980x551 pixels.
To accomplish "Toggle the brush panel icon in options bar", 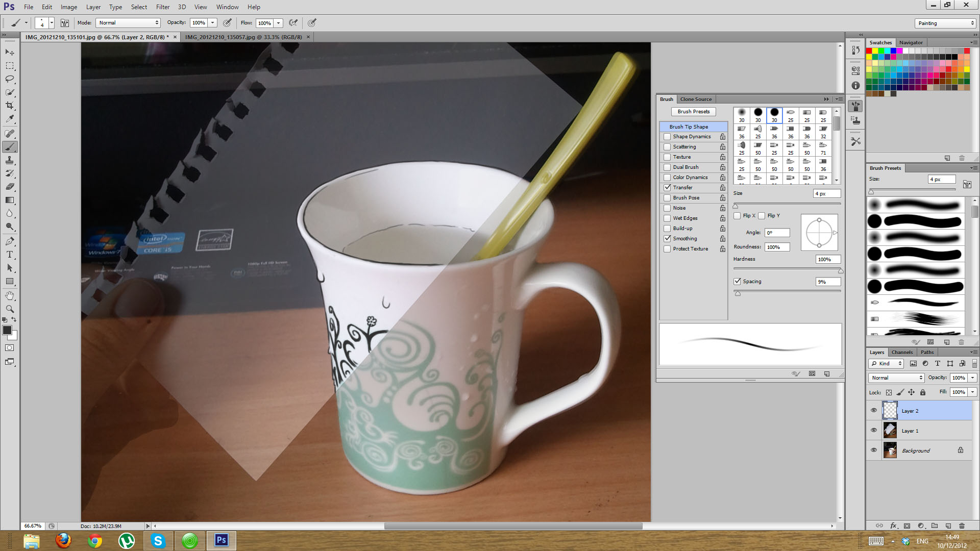I will pyautogui.click(x=64, y=23).
